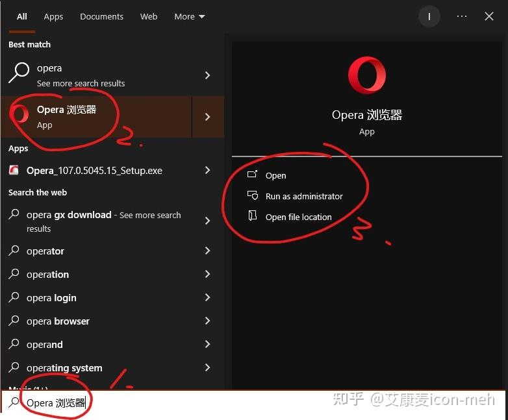Expand arrow for Opera 浏览器 app result
508x420 pixels.
(x=208, y=117)
